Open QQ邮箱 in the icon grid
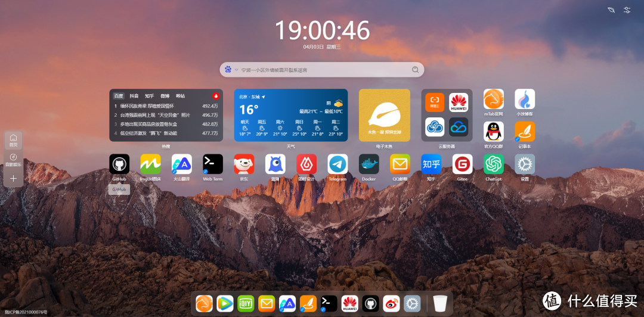Viewport: 644px width, 317px height. pos(400,164)
